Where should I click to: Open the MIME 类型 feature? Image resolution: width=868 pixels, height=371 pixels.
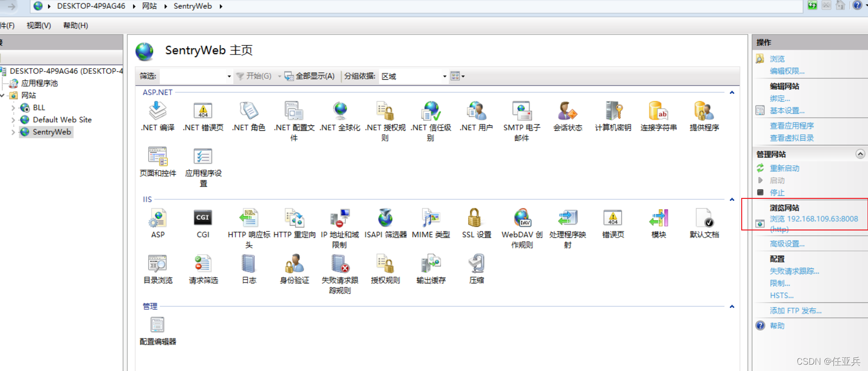[431, 223]
